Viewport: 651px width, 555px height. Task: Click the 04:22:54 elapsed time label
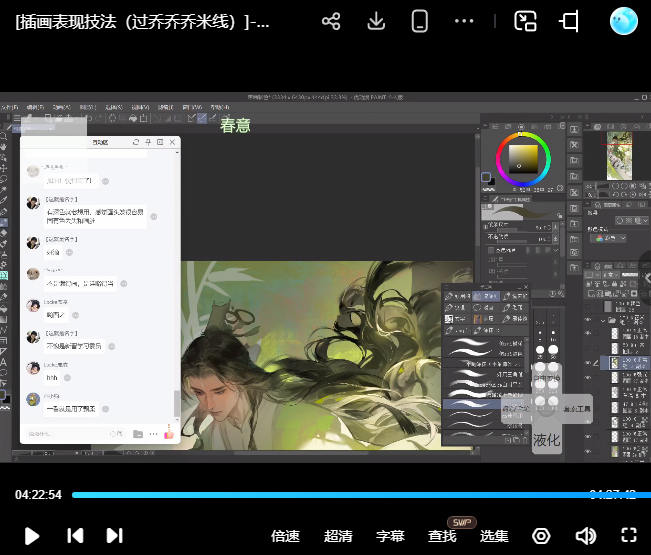tap(38, 495)
